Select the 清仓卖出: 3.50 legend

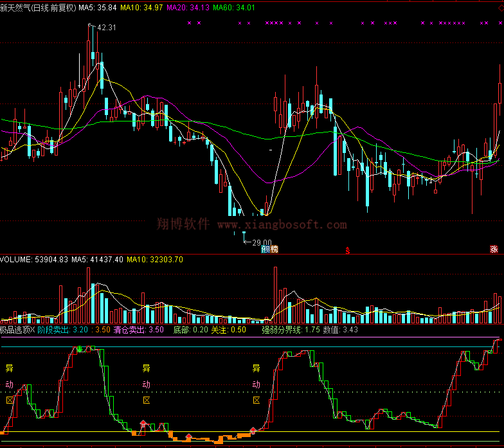coord(138,330)
